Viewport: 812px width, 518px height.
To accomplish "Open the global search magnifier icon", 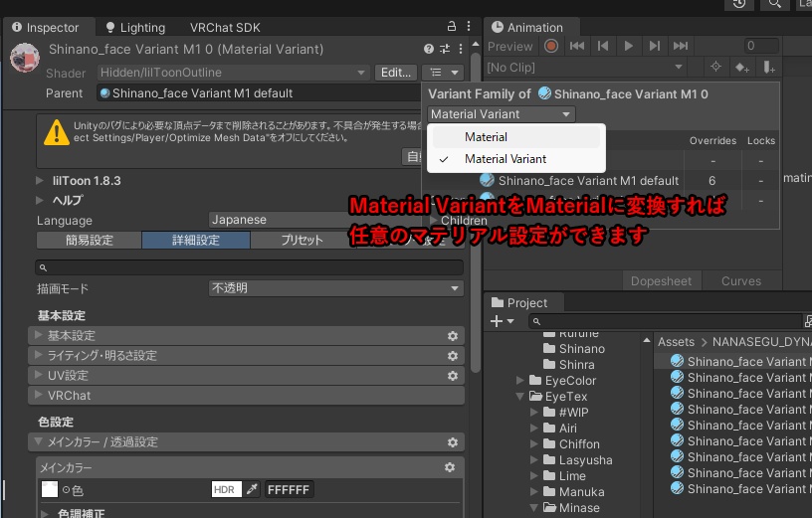I will (775, 4).
